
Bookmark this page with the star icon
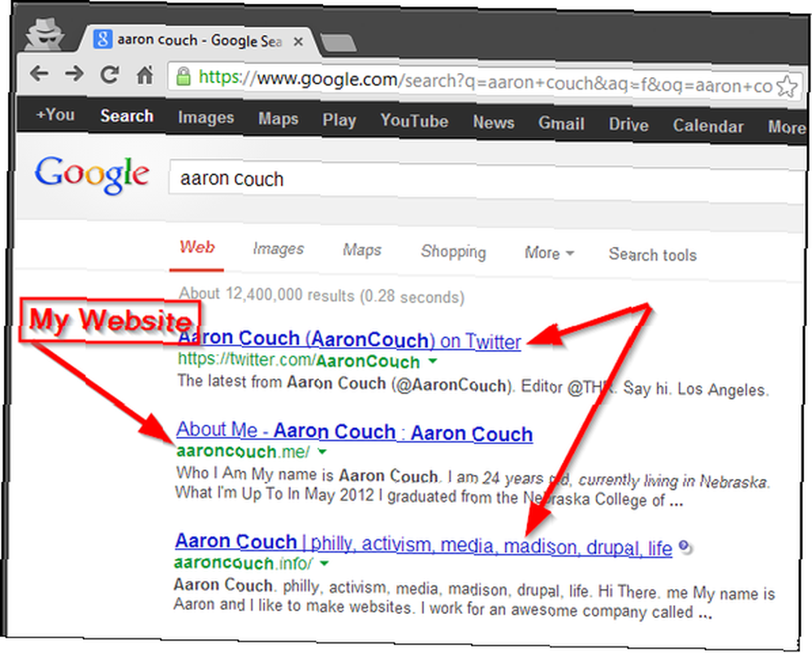787,86
